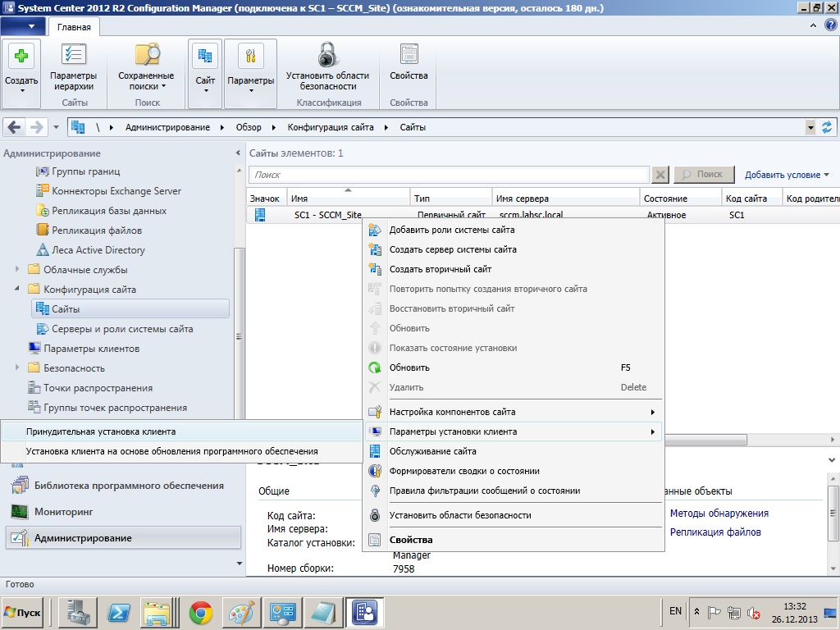Choose Создать вторичный сайт
This screenshot has height=630, width=840.
[514, 269]
